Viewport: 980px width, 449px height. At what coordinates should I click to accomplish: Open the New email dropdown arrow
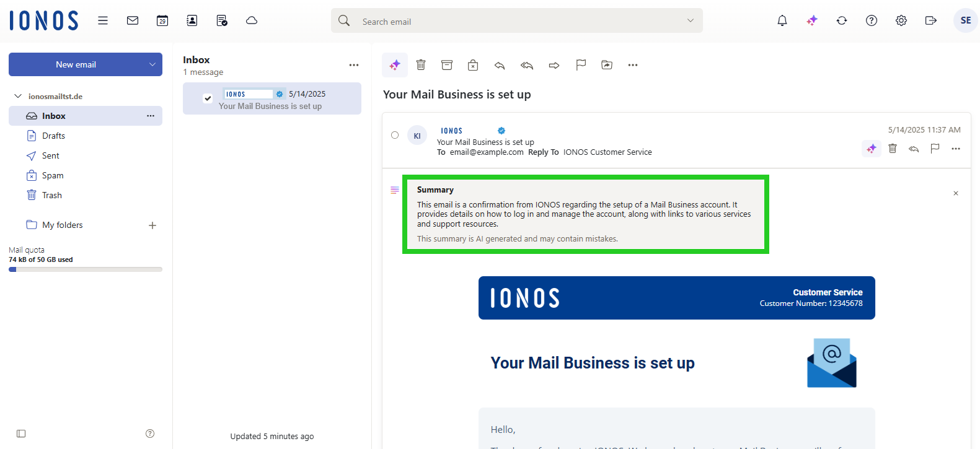(x=152, y=64)
